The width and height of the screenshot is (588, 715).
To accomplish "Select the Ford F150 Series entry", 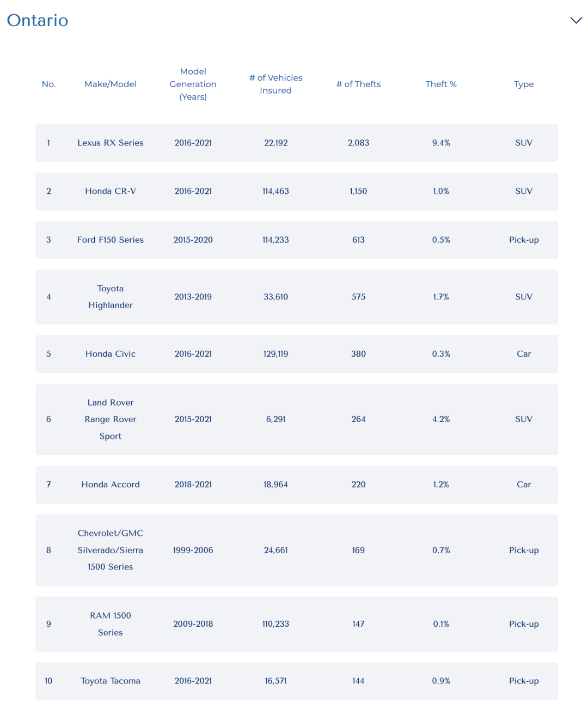I will point(111,240).
